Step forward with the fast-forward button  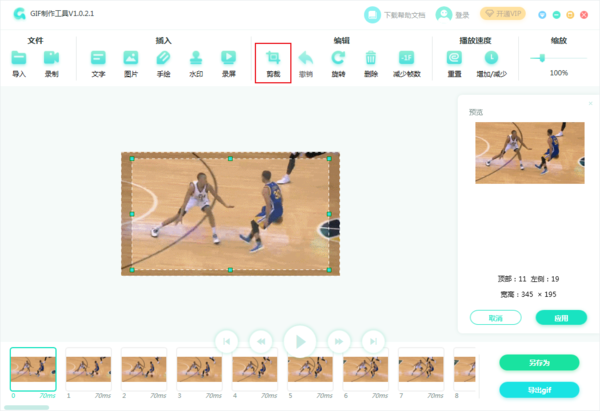point(339,341)
